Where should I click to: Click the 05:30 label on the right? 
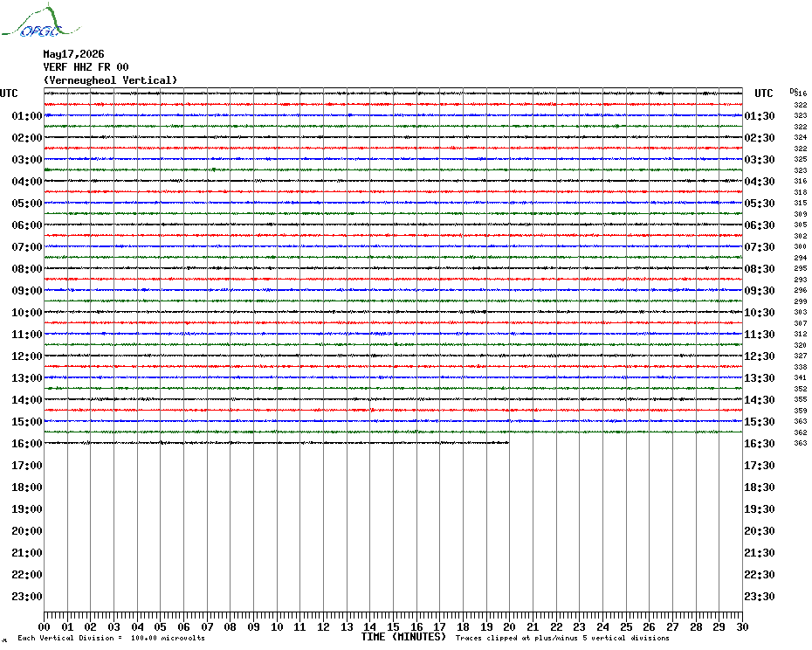[x=760, y=204]
